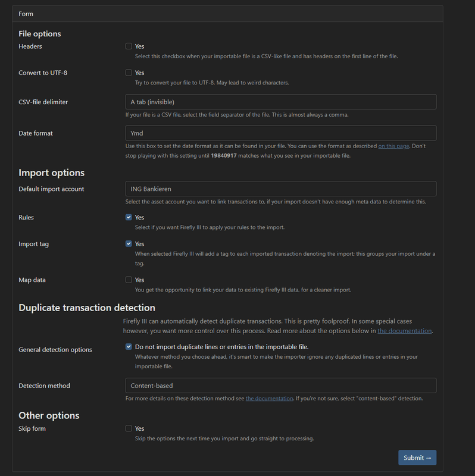Click the 'Default import account' label
475x476 pixels.
[x=51, y=189]
